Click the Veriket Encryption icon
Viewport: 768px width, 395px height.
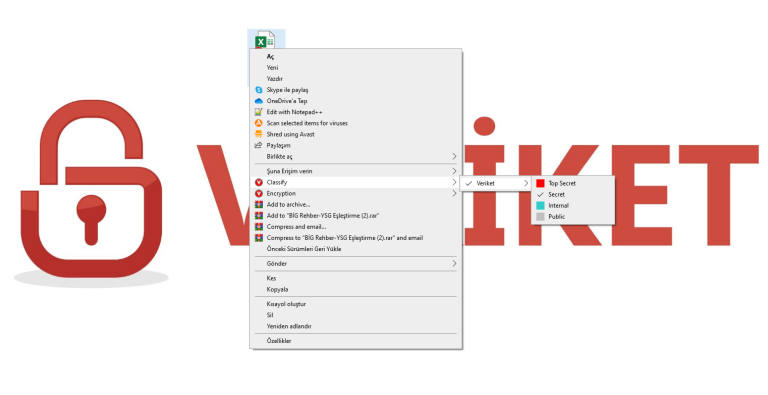[x=259, y=194]
